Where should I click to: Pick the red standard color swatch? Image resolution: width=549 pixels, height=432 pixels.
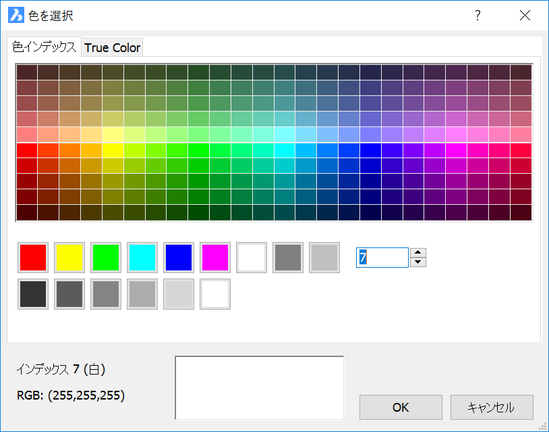point(33,258)
